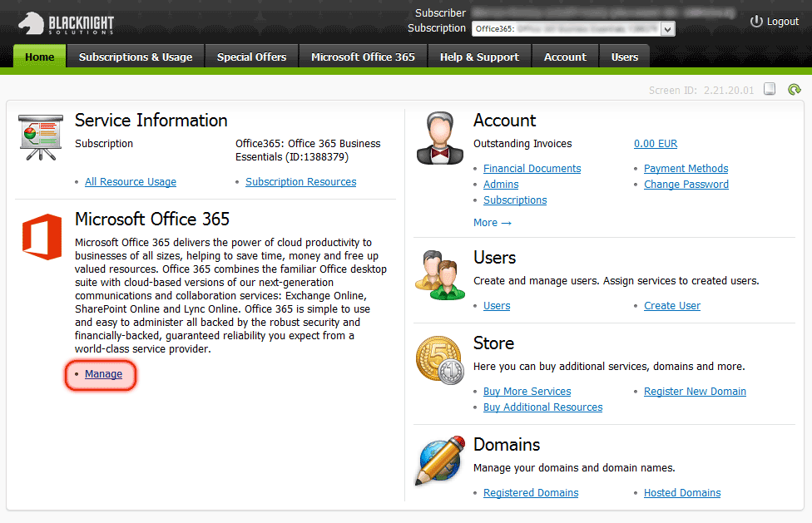Click the Store coins icon

439,361
